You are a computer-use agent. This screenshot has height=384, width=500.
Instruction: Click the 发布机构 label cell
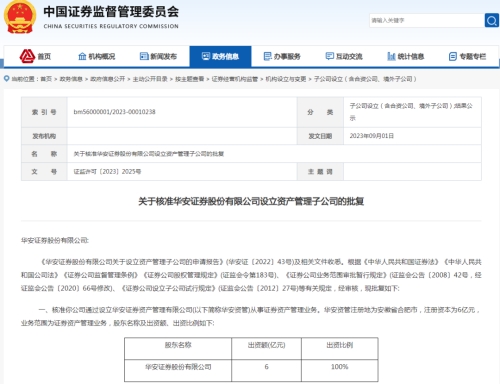(44, 136)
